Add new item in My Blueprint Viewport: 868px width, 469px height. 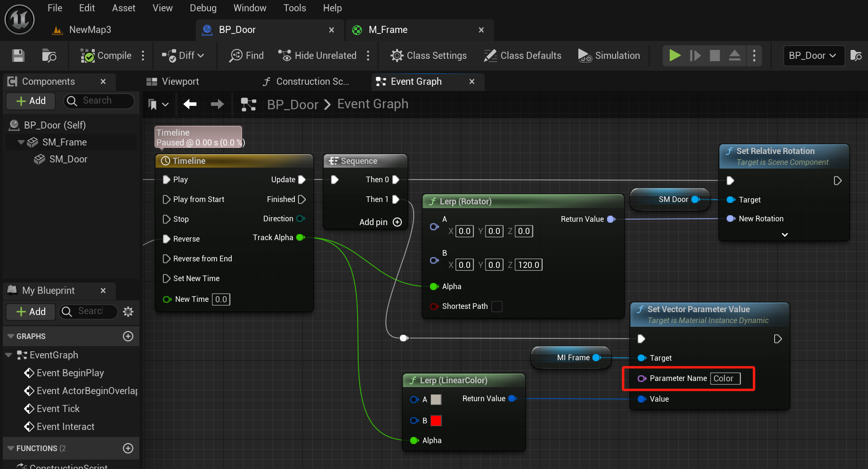[31, 312]
